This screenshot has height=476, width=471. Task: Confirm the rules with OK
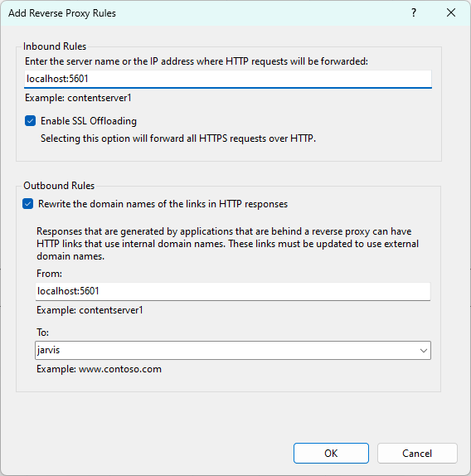point(331,454)
